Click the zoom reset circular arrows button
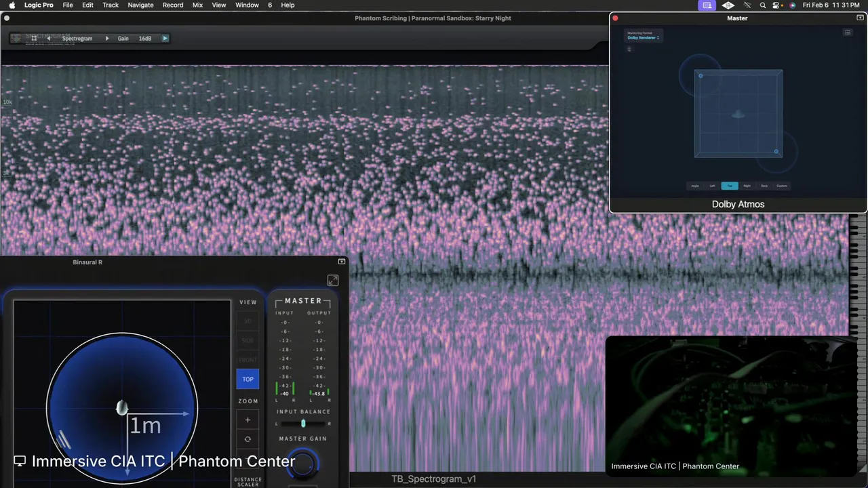The height and width of the screenshot is (488, 868). 248,439
